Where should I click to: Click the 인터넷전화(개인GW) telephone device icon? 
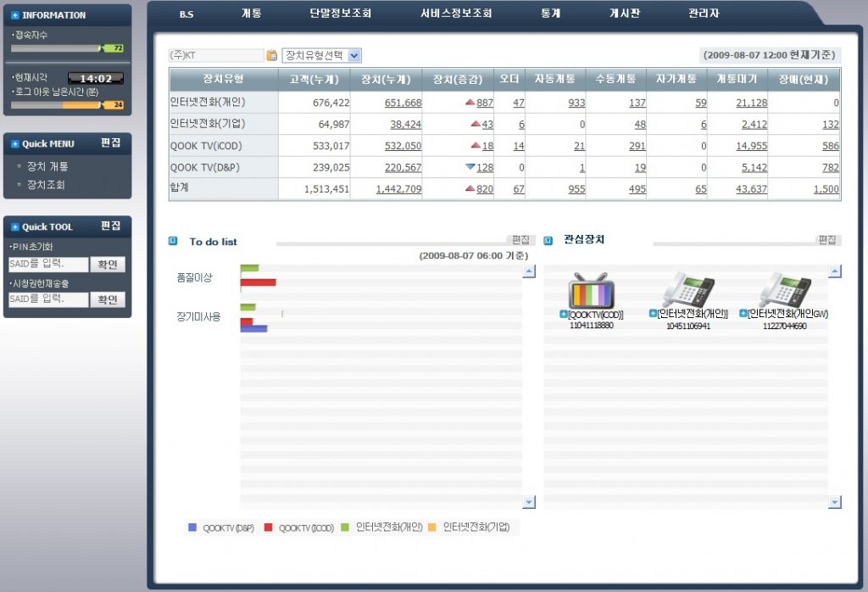[783, 291]
